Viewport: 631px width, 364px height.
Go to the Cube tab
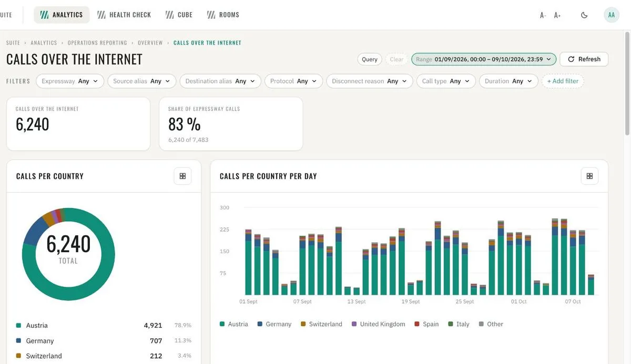[179, 15]
